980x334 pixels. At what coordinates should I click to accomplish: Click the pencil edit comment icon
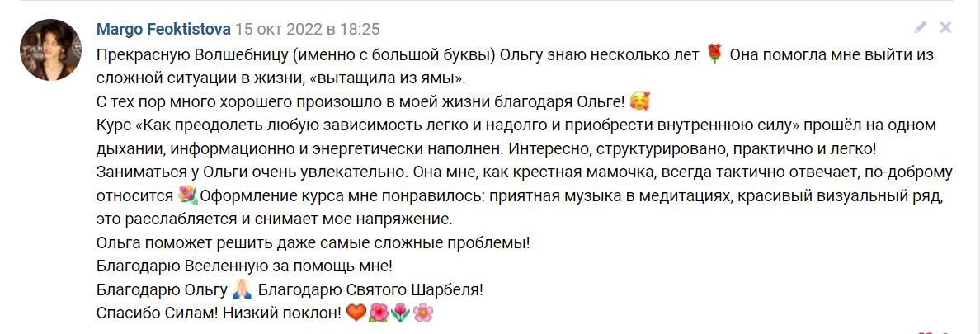(921, 27)
